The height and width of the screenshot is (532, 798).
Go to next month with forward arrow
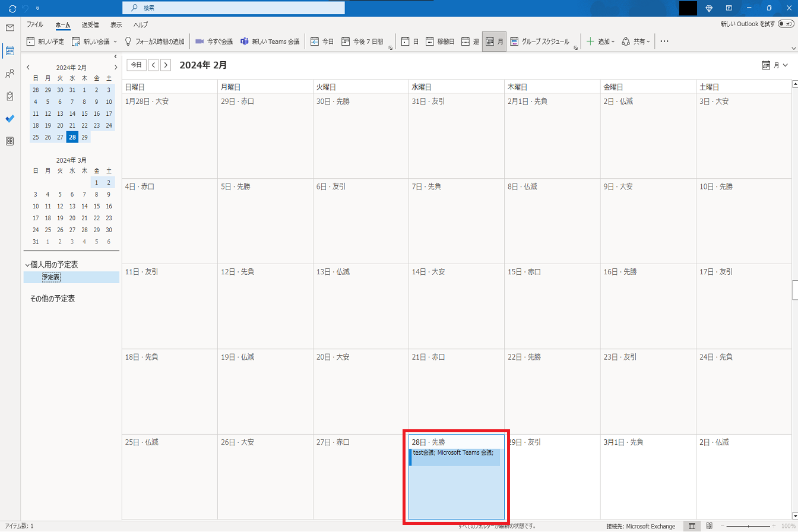pos(166,65)
